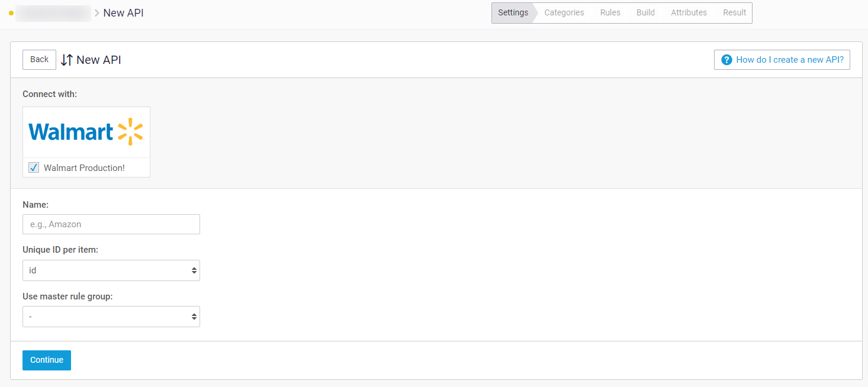Click the 'Use master rule group:' label
This screenshot has width=868, height=387.
pos(67,296)
